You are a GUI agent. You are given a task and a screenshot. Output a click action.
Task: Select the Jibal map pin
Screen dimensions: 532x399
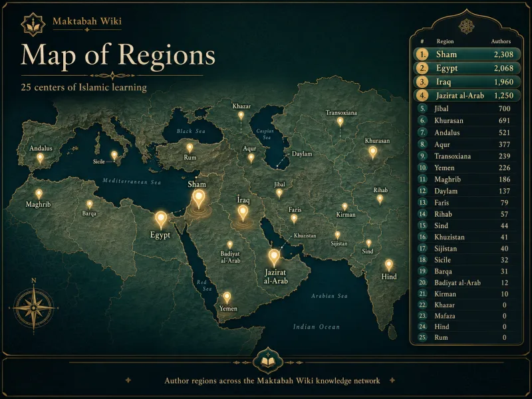279,194
